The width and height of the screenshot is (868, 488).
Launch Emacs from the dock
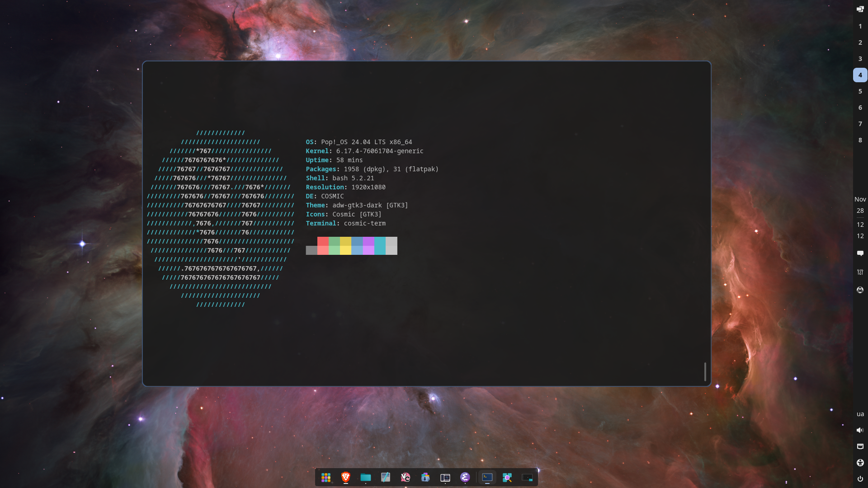pos(465,478)
